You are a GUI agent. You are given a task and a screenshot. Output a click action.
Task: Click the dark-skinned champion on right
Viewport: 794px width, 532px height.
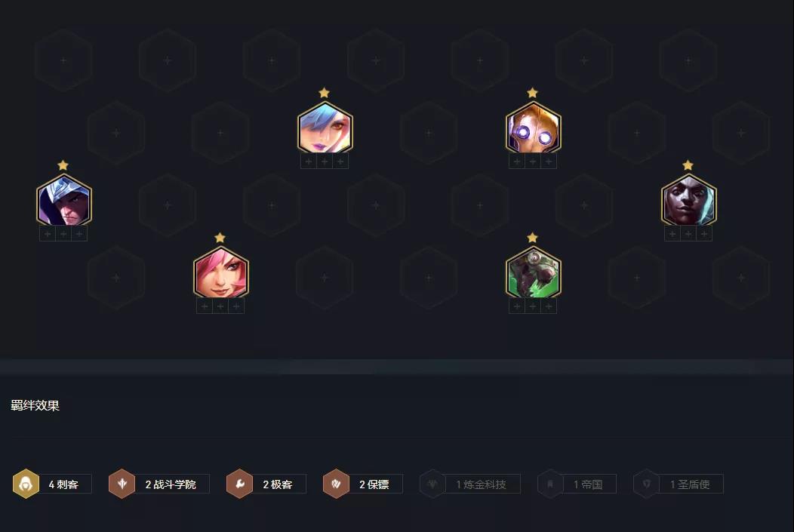pos(688,201)
